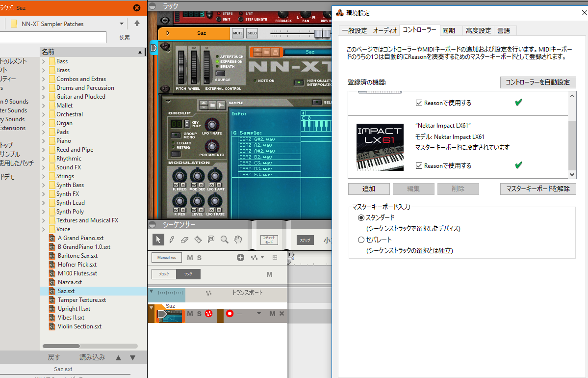
Task: Expand the Bass folder
Action: pyautogui.click(x=44, y=61)
